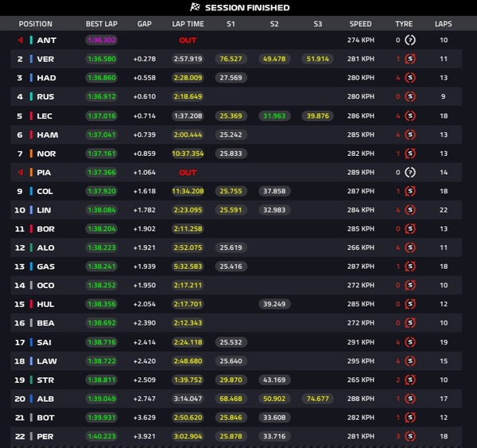This screenshot has height=448, width=477.
Task: Select the red OUT status for ANT
Action: [x=188, y=41]
